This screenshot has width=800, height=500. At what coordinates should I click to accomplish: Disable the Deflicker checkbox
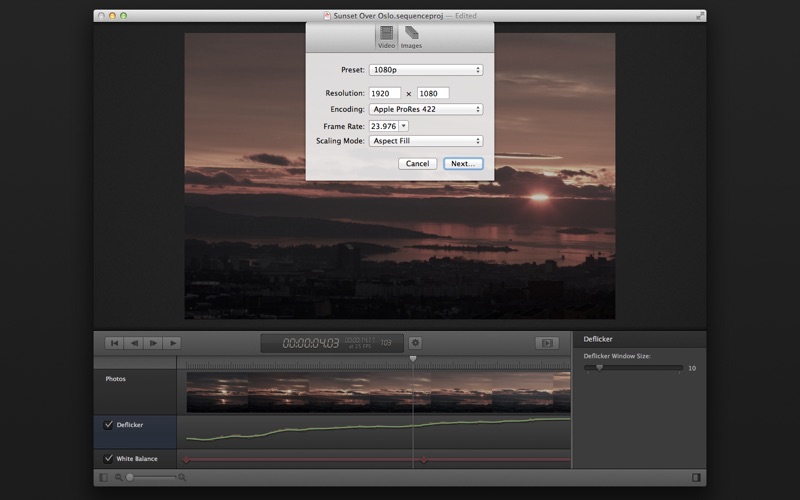[x=109, y=425]
